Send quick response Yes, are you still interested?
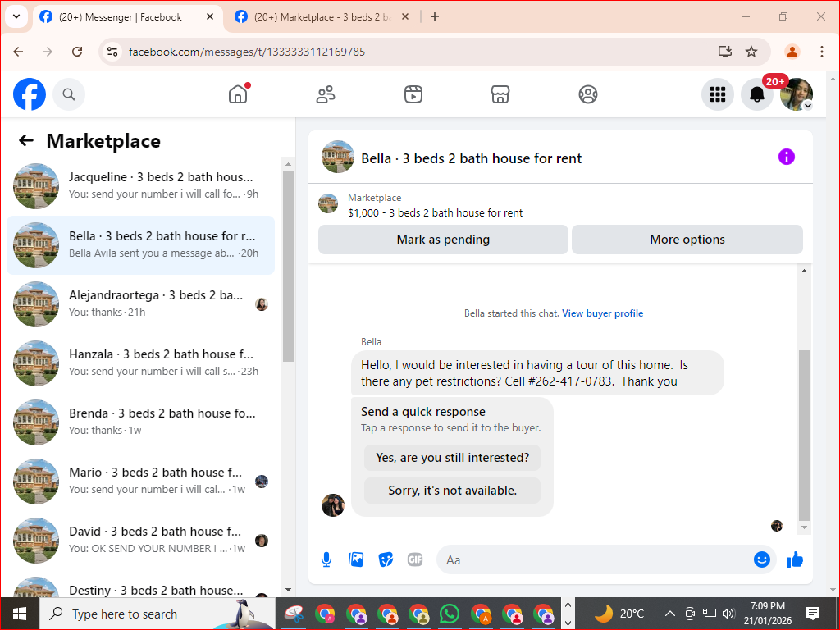This screenshot has height=630, width=840. 453,458
